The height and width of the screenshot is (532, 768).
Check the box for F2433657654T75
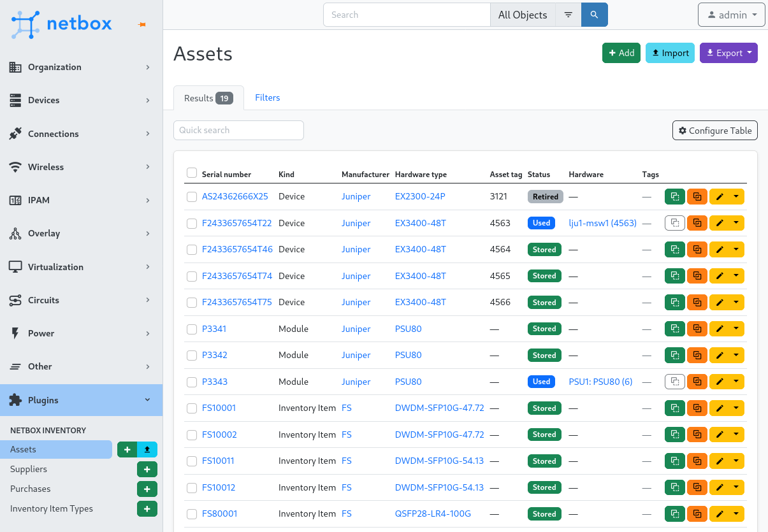point(192,303)
